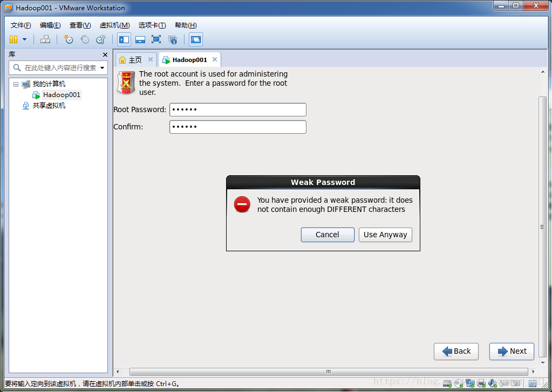Select 共享虚拟机 in the library tree

pyautogui.click(x=49, y=106)
